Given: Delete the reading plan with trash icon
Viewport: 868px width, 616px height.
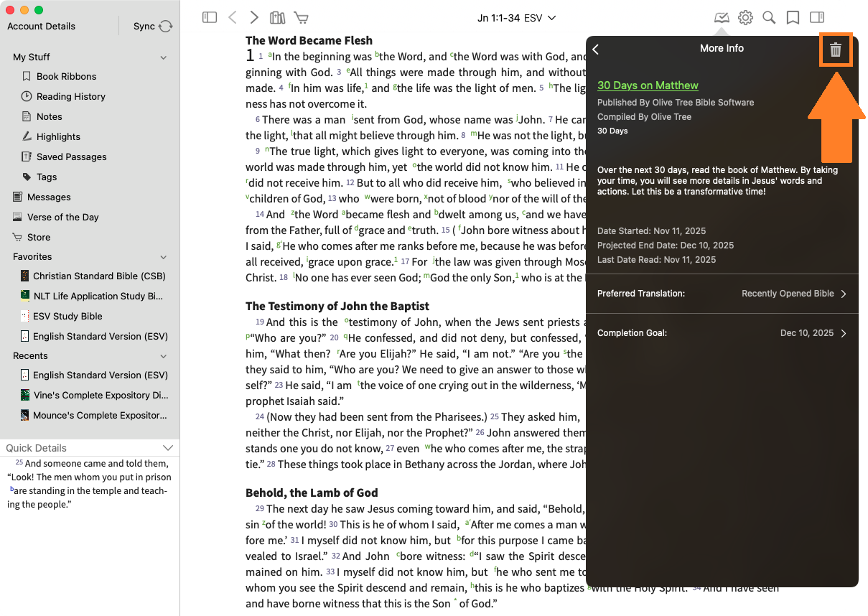Looking at the screenshot, I should [x=836, y=50].
